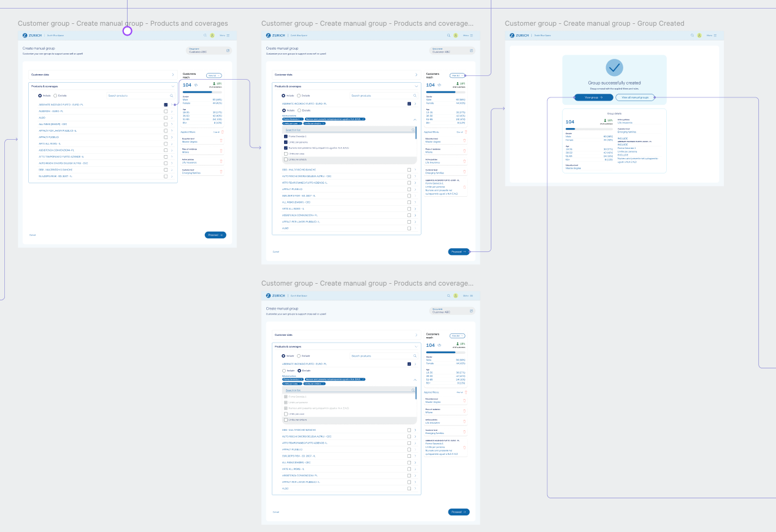
Task: Click Proceed button in bottom frame
Action: pos(459,512)
